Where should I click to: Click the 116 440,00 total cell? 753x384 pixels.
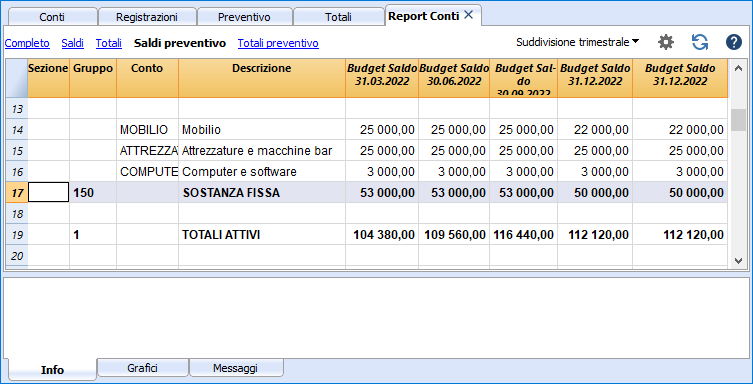[x=523, y=235]
